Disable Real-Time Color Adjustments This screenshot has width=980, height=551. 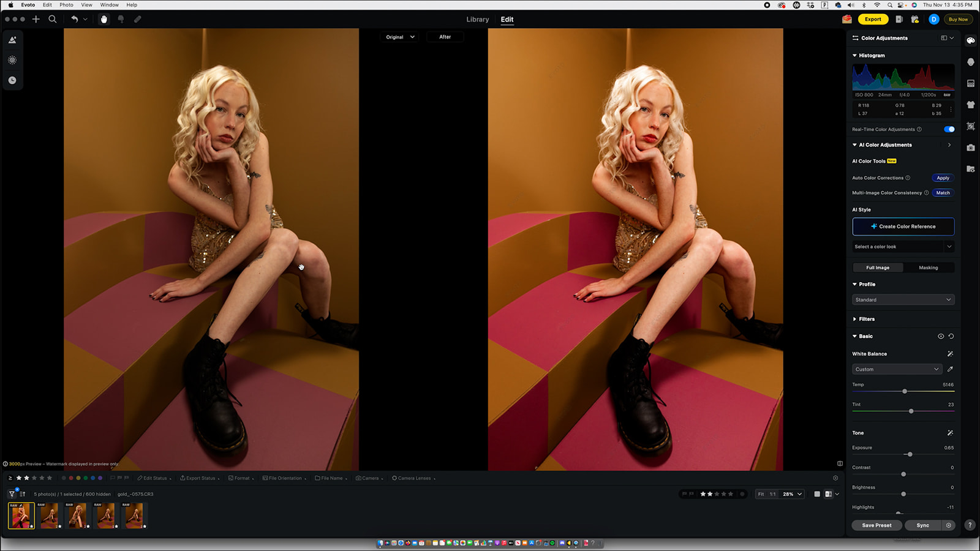coord(949,129)
